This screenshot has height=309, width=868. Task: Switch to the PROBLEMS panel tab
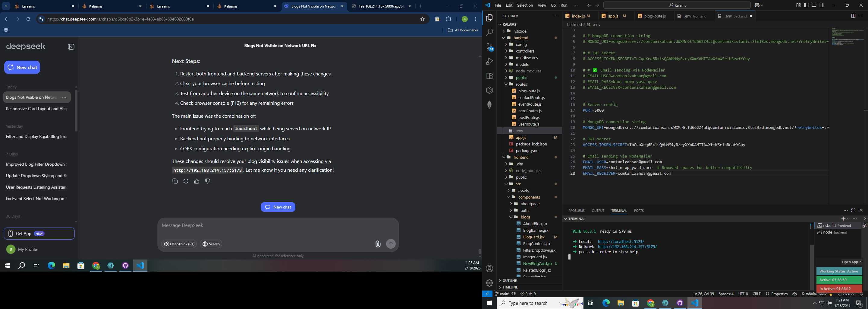coord(576,211)
